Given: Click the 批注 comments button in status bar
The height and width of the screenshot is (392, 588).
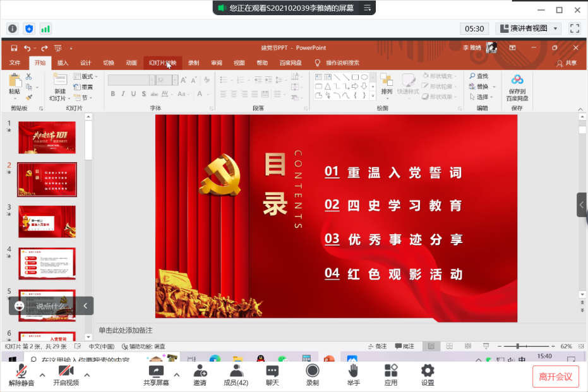Looking at the screenshot, I should [405, 347].
